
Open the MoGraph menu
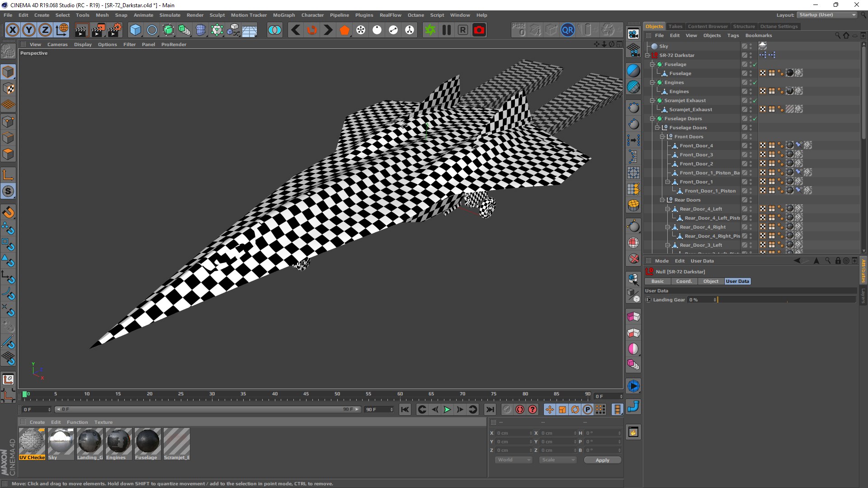284,15
